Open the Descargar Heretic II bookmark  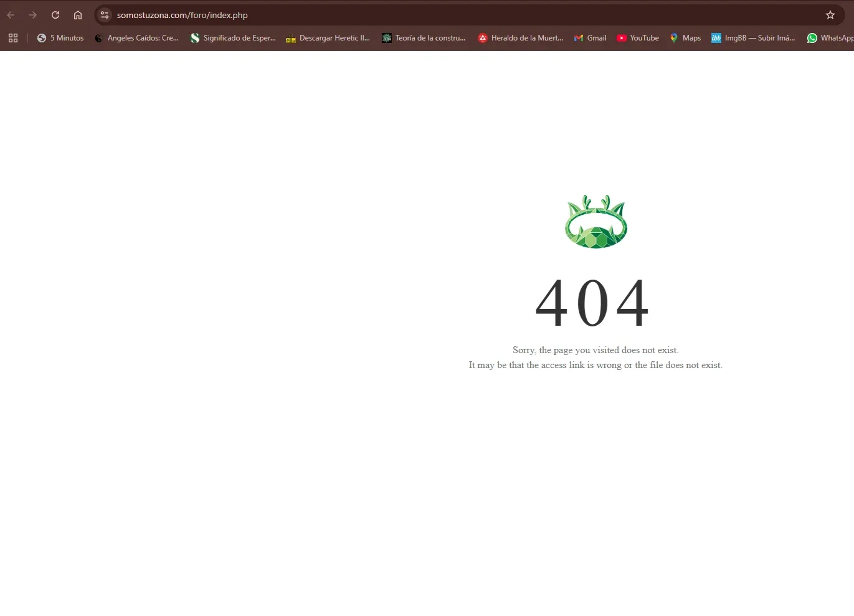click(x=328, y=38)
